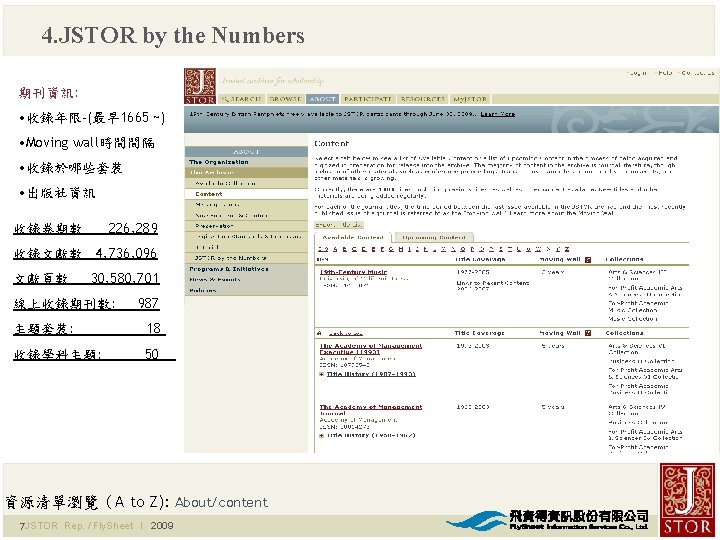720x540 pixels.
Task: Open The Academy of Management Journal link
Action: coord(370,410)
